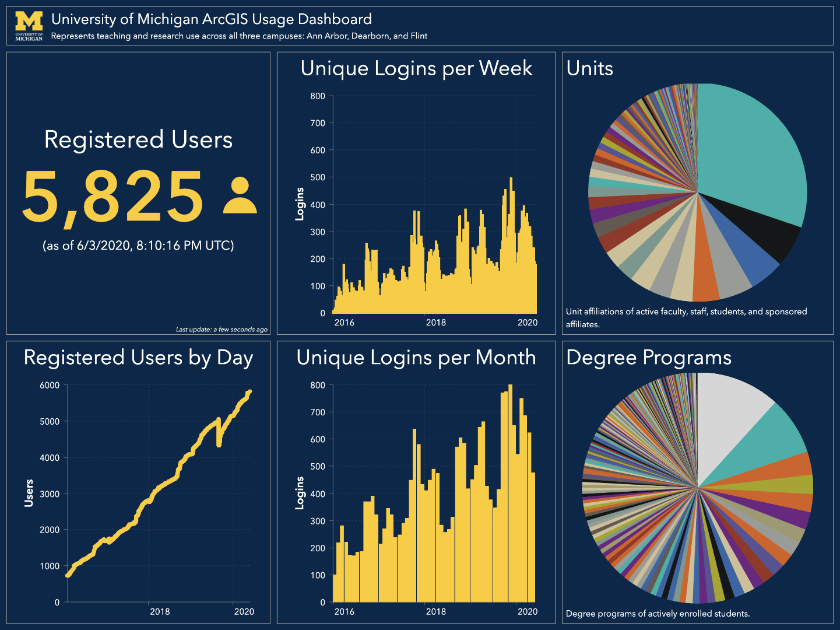Viewport: 840px width, 630px height.
Task: Click the sharp dip in the Registered Users line
Action: 219,444
